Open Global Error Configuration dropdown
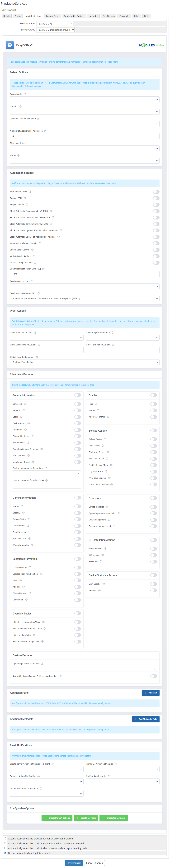Image resolution: width=170 pixels, height=868 pixels. 85,362
